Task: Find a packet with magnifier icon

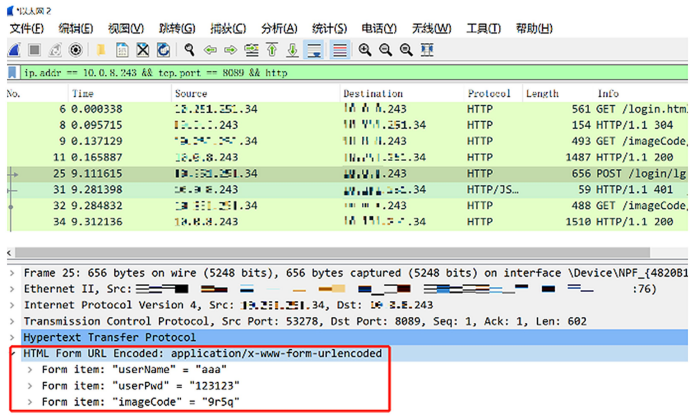Action: [190, 50]
